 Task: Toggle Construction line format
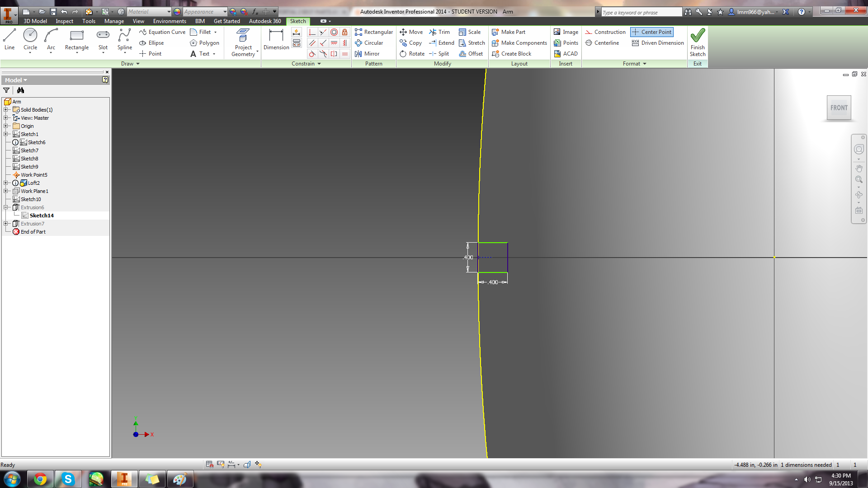pyautogui.click(x=605, y=32)
